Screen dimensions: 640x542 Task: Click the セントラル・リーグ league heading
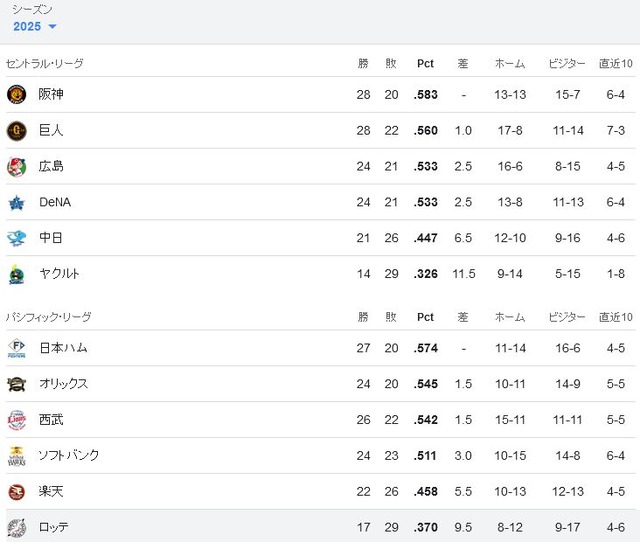(44, 64)
